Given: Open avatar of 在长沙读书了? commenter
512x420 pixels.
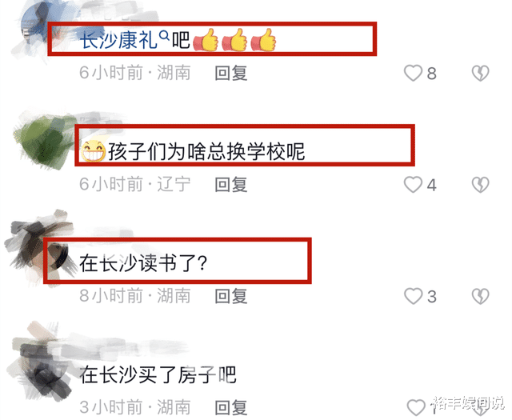Looking at the screenshot, I should pos(39,248).
